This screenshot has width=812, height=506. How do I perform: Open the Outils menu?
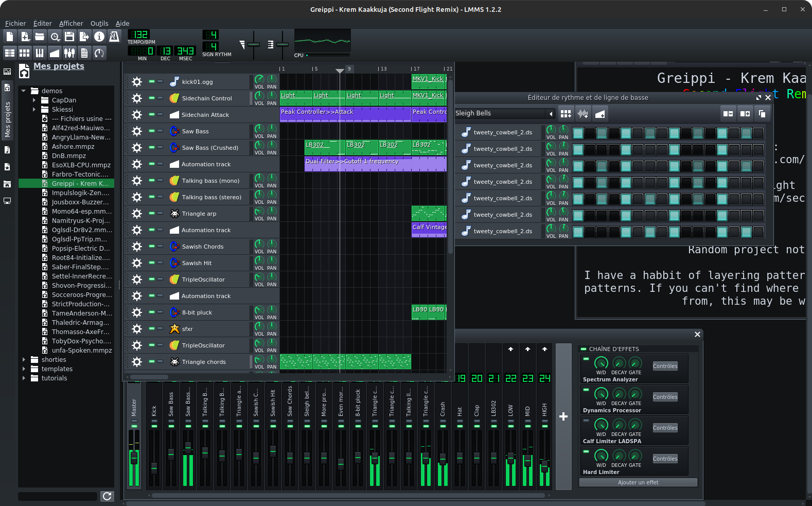coord(99,23)
